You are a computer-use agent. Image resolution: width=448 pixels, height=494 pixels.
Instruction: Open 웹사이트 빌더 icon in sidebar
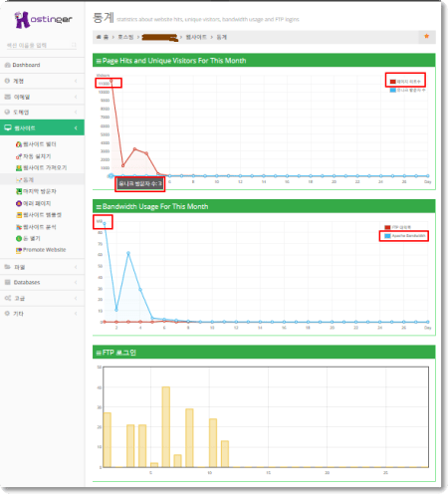tap(19, 144)
